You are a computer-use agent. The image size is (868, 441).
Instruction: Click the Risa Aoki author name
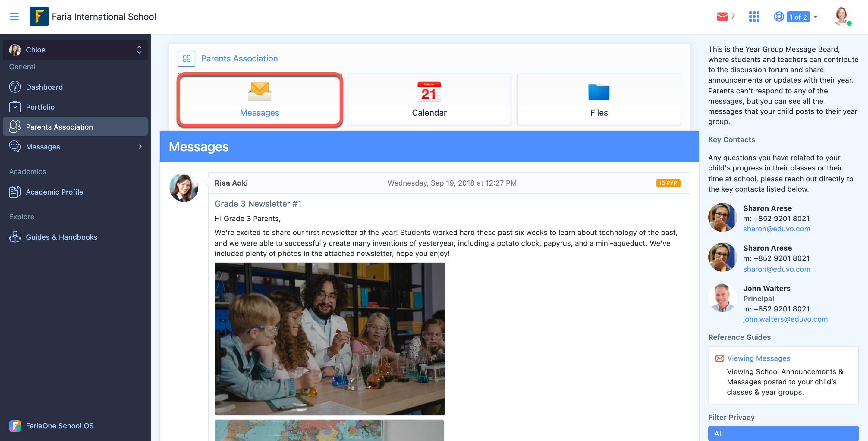(231, 183)
